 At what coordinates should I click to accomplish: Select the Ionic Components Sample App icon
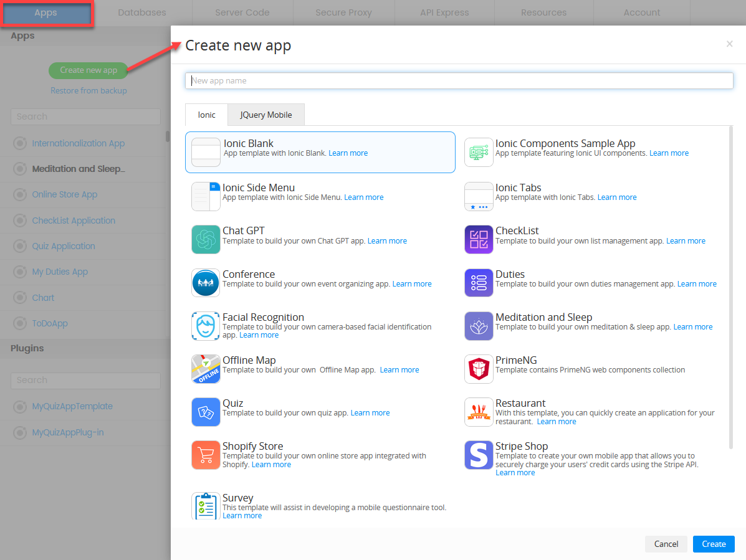pos(479,152)
